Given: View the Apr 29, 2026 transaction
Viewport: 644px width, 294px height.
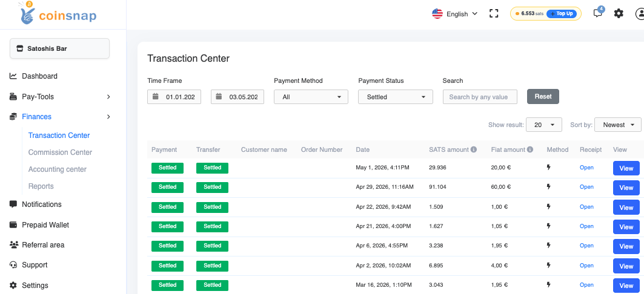Looking at the screenshot, I should pyautogui.click(x=626, y=188).
